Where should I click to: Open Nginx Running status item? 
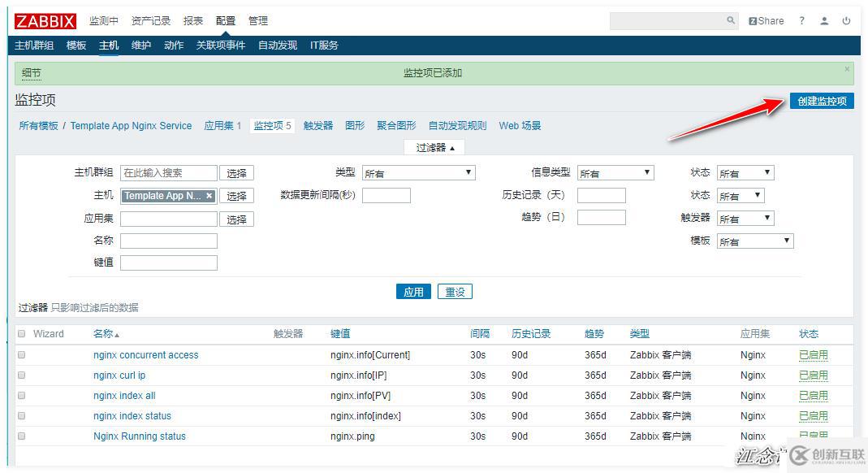[140, 436]
